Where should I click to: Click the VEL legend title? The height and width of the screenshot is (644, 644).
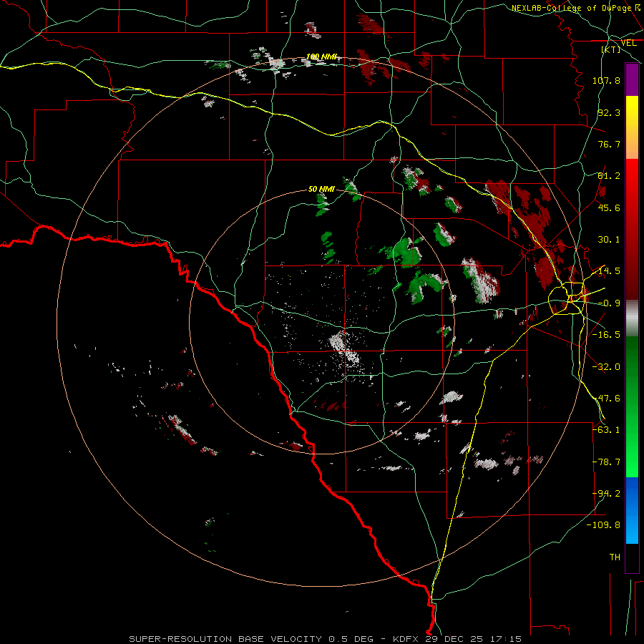(x=628, y=43)
